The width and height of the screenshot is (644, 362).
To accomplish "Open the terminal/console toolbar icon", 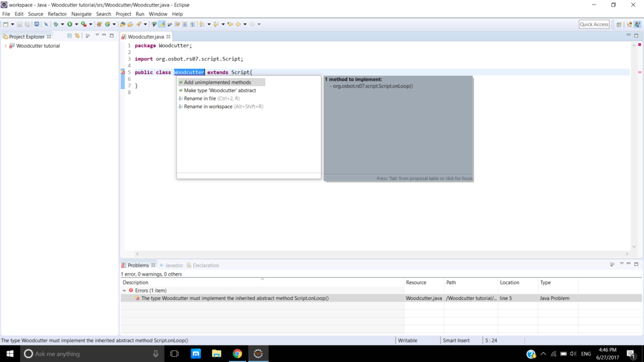I will tap(37, 24).
